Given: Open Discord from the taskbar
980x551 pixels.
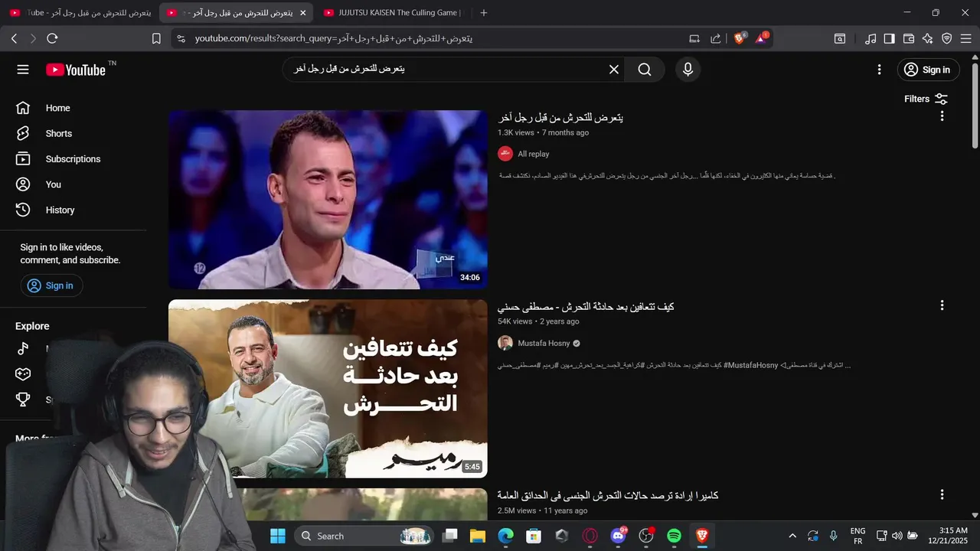Looking at the screenshot, I should 618,536.
